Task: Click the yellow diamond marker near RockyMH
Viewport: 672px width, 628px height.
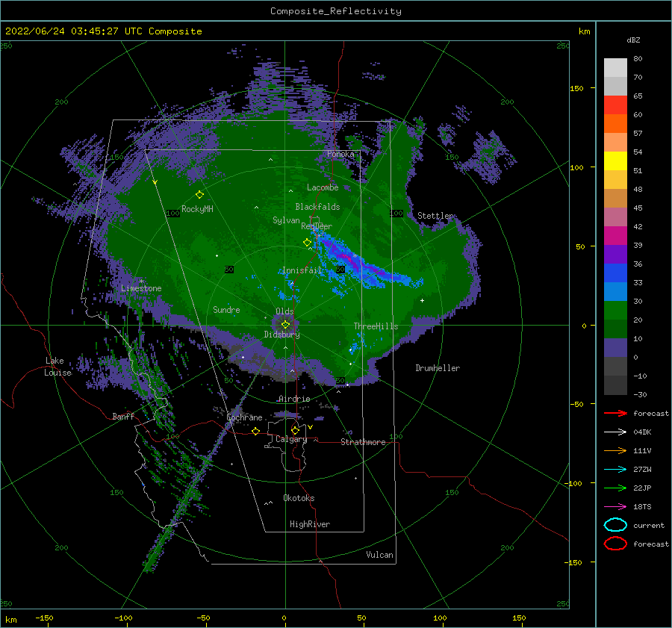Action: tap(199, 195)
